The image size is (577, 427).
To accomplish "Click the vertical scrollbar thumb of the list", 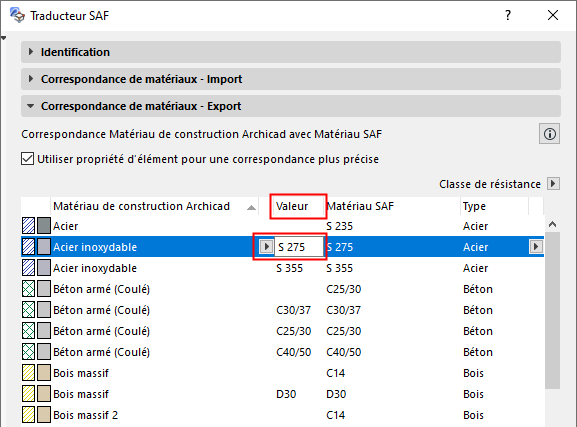I will point(552,310).
